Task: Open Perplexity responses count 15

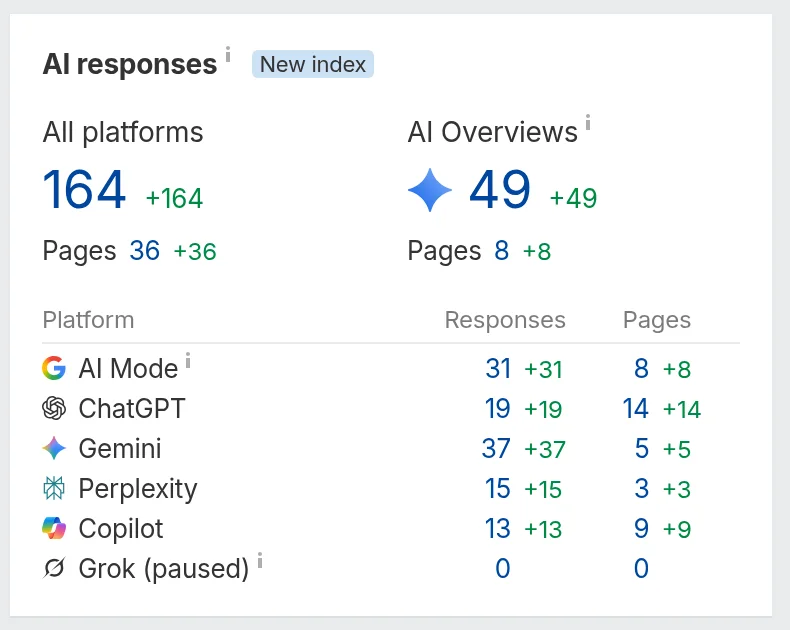Action: pos(498,488)
